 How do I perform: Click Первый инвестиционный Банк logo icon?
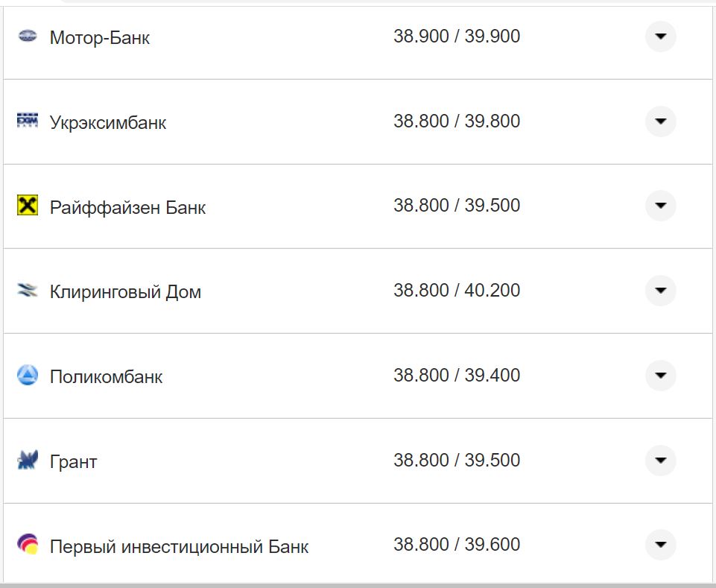pyautogui.click(x=28, y=545)
